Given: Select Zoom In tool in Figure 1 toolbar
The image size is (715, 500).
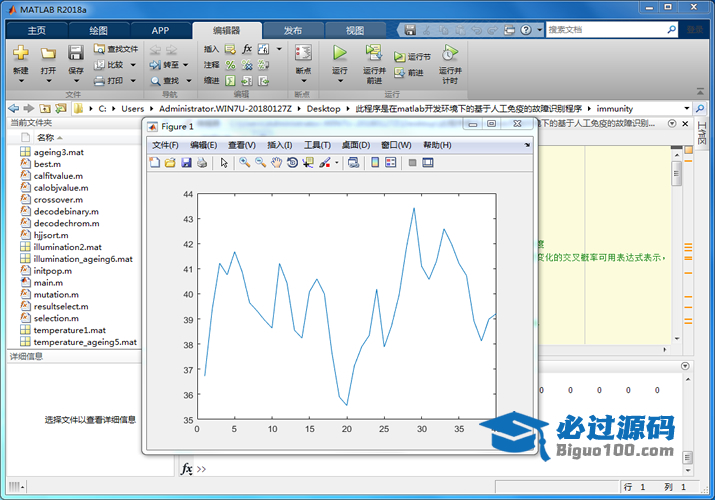Looking at the screenshot, I should click(x=244, y=163).
